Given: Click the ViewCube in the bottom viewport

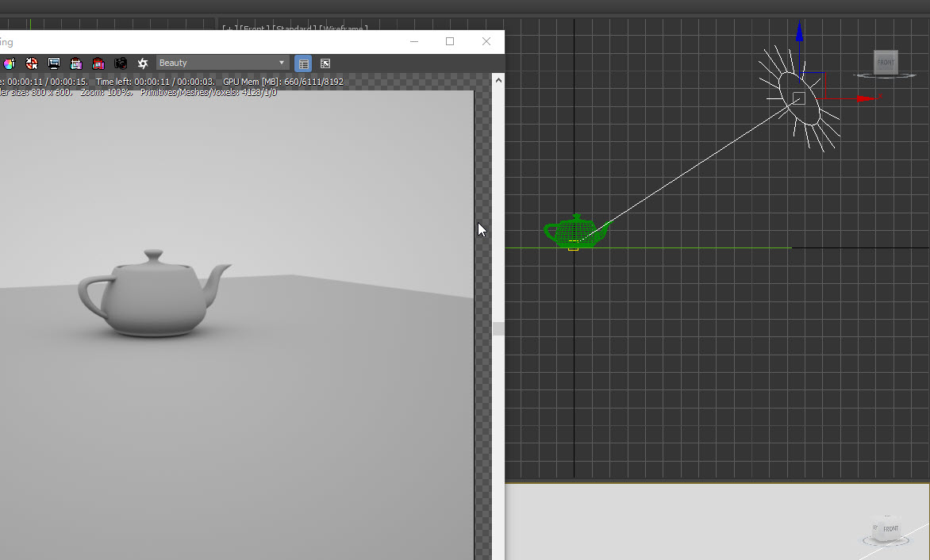Looking at the screenshot, I should (x=886, y=528).
